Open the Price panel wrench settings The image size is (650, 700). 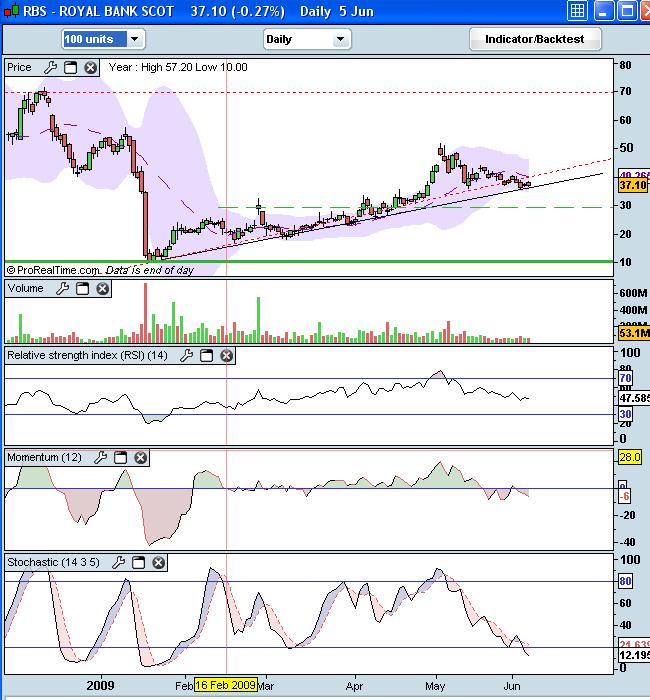click(50, 68)
